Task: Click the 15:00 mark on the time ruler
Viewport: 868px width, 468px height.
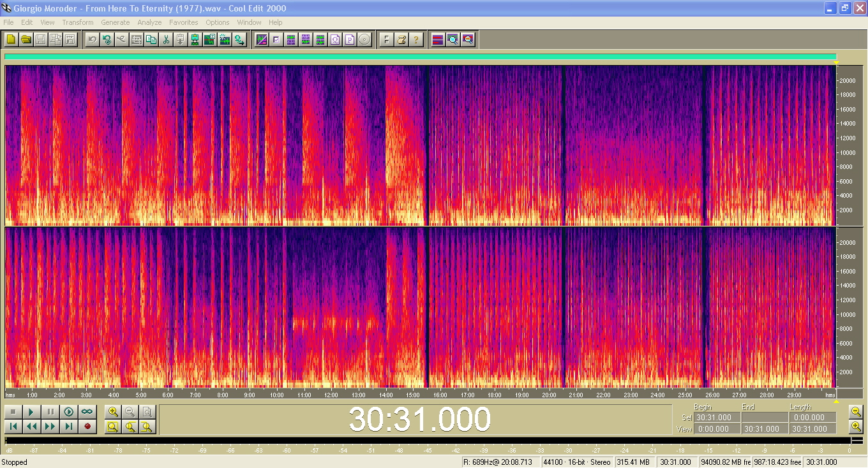Action: (x=413, y=395)
